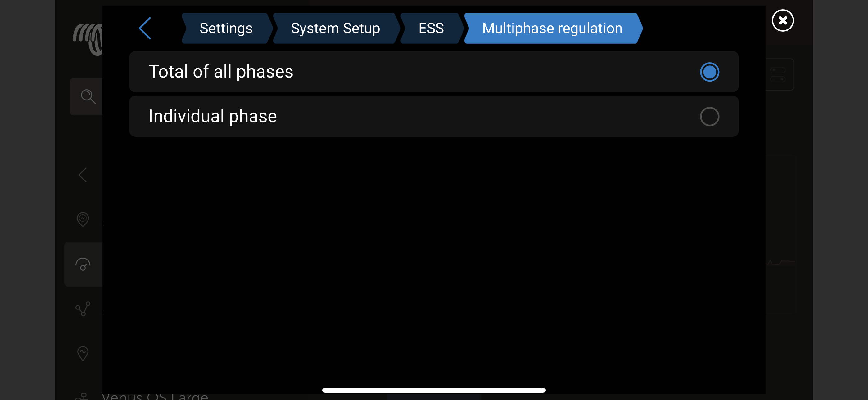868x400 pixels.
Task: Click the Individual phase label
Action: 213,116
